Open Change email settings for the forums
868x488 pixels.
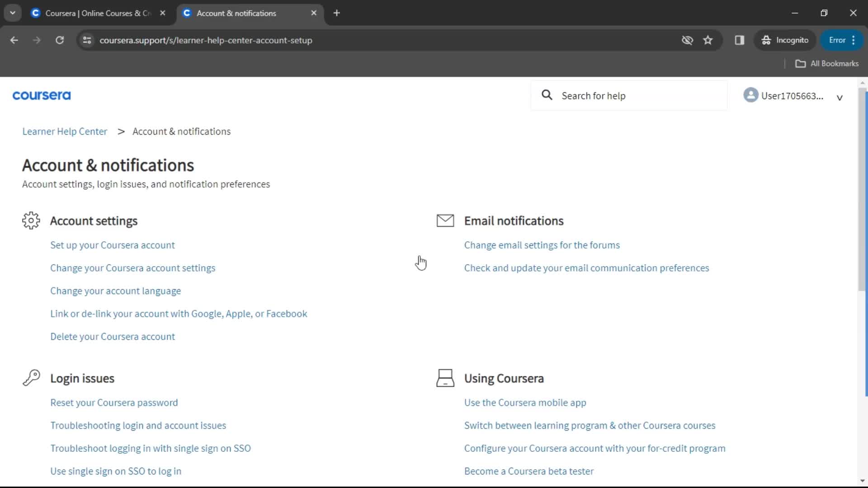point(542,245)
